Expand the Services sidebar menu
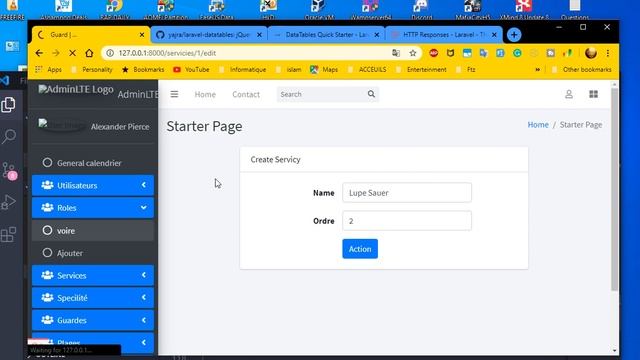 pyautogui.click(x=93, y=276)
